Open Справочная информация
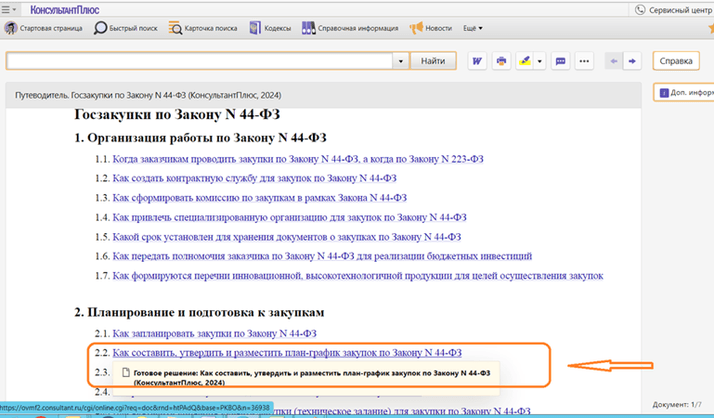The width and height of the screenshot is (714, 418). point(358,28)
